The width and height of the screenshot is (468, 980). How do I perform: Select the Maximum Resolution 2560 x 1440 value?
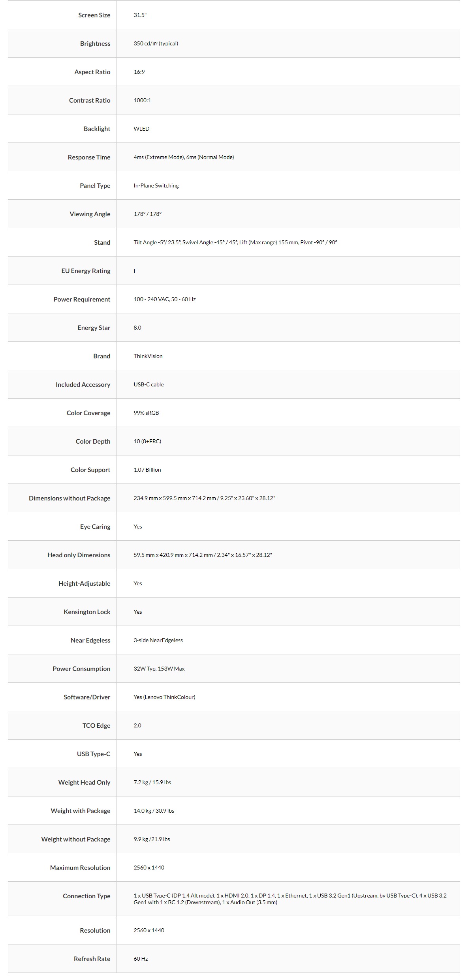tap(149, 868)
